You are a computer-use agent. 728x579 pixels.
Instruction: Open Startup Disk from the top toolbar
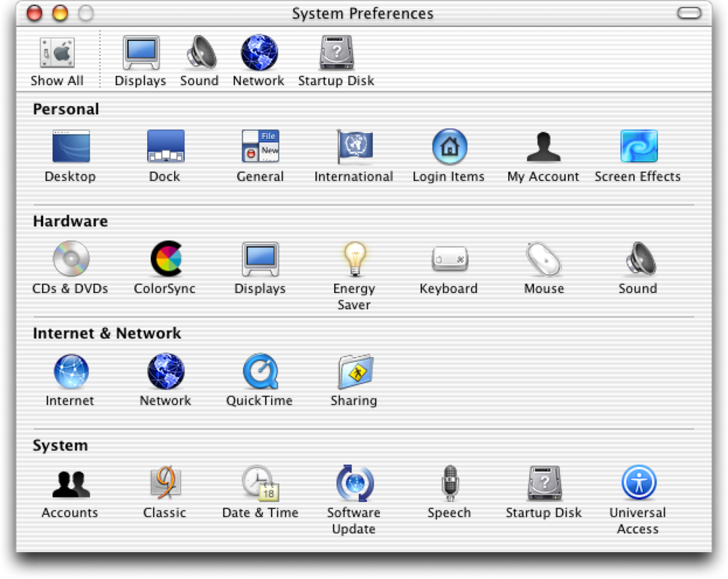click(x=336, y=52)
